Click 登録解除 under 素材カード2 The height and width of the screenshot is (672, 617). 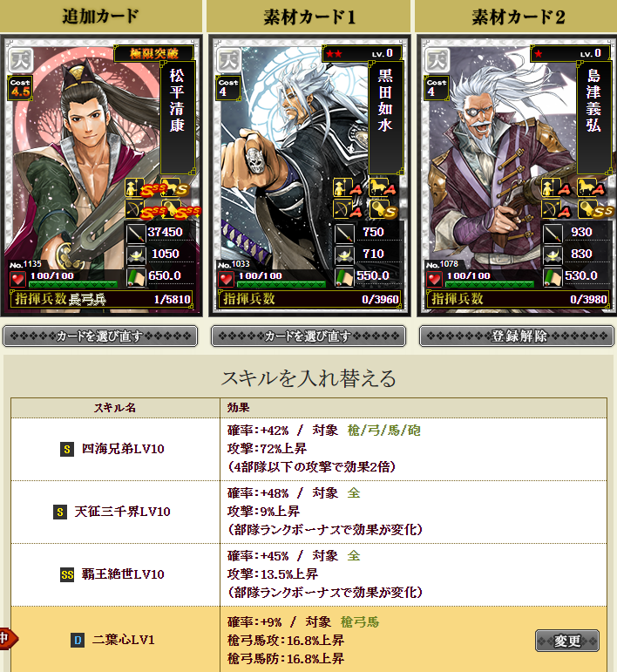click(x=517, y=336)
